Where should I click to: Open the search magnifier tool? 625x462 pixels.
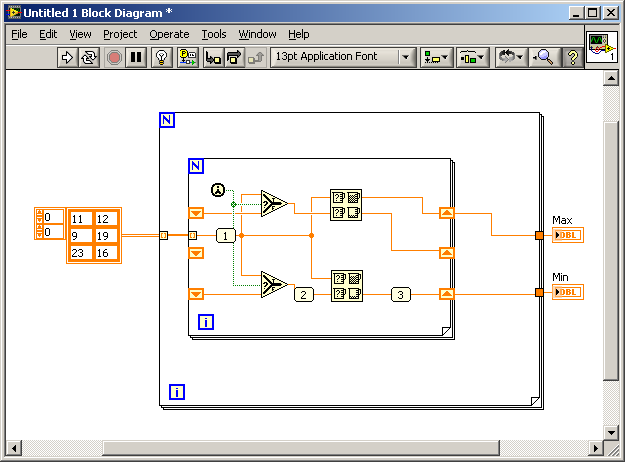543,57
